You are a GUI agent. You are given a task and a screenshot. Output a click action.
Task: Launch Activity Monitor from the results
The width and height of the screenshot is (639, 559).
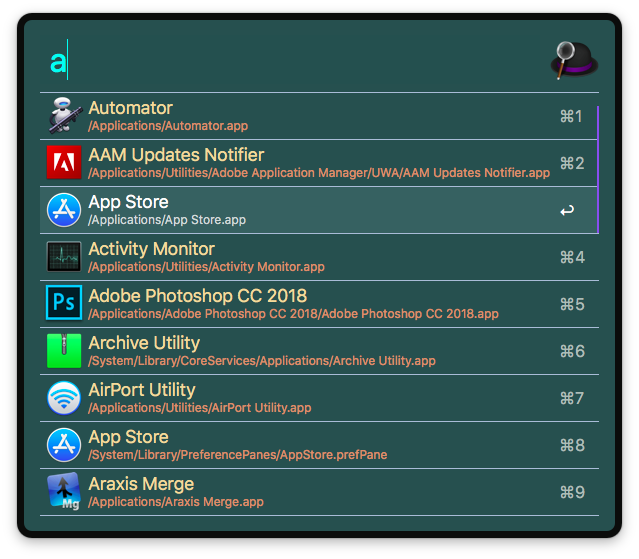tap(151, 249)
